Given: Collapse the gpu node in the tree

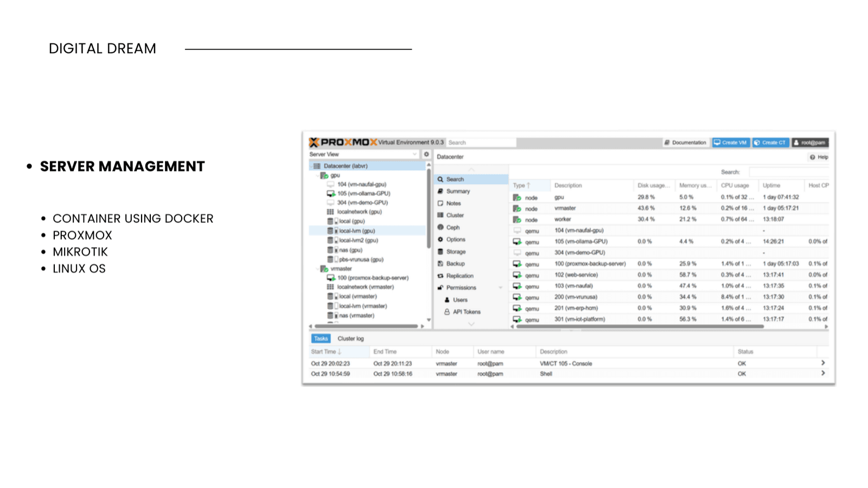Looking at the screenshot, I should [x=317, y=176].
